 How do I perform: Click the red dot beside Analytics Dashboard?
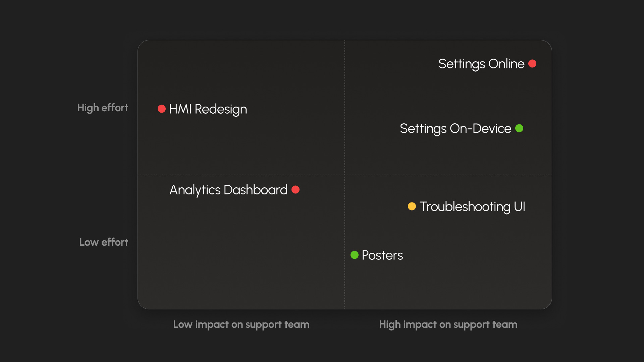pos(296,190)
